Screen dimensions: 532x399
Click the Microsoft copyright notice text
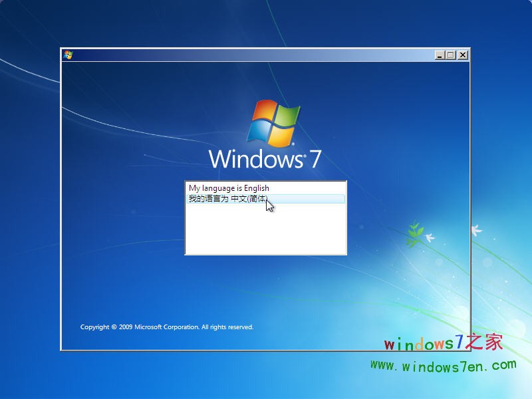166,327
